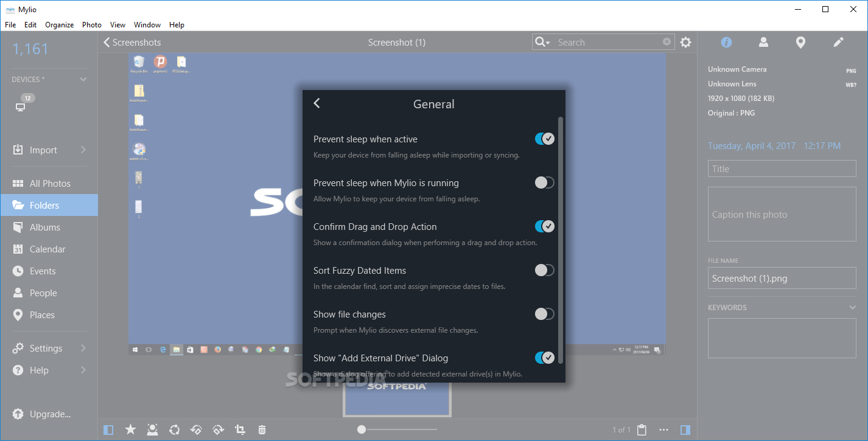Click the Upgrade icon in sidebar

click(x=18, y=414)
